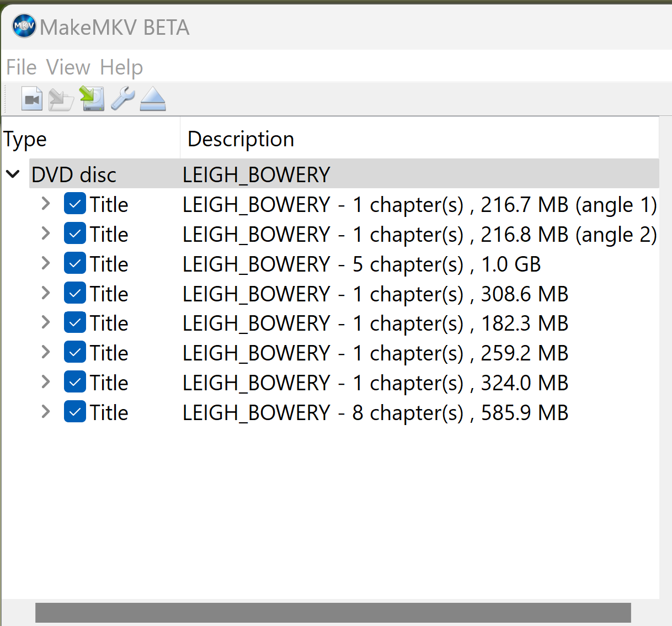Screen dimensions: 672x626
Task: Toggle checkbox for the 324.0 MB title
Action: click(75, 382)
